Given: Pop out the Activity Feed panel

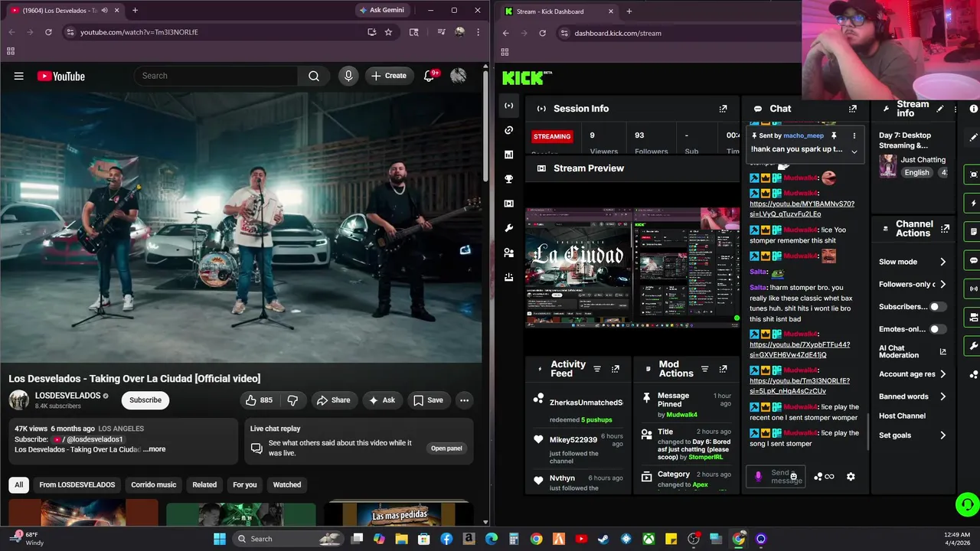Looking at the screenshot, I should pyautogui.click(x=615, y=369).
